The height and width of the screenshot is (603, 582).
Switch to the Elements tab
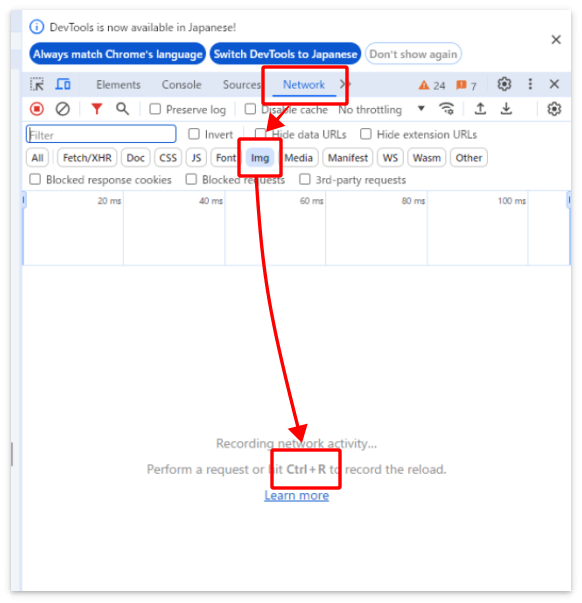pyautogui.click(x=118, y=85)
